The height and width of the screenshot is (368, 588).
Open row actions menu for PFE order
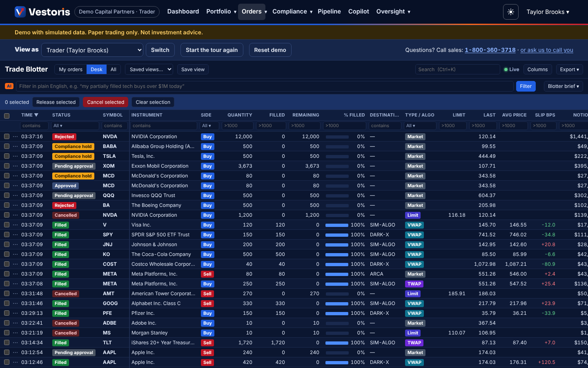[x=16, y=313]
